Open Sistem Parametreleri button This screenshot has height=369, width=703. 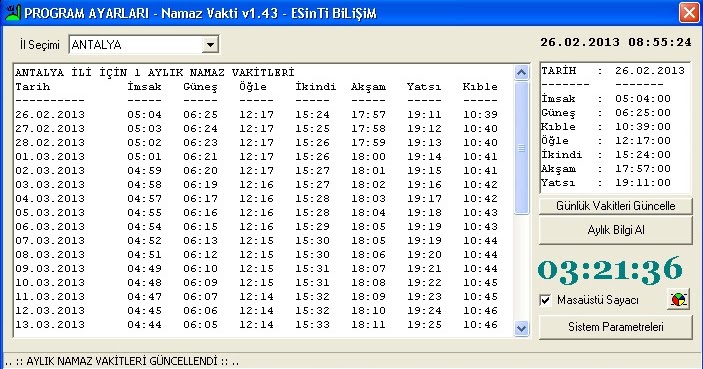(616, 327)
